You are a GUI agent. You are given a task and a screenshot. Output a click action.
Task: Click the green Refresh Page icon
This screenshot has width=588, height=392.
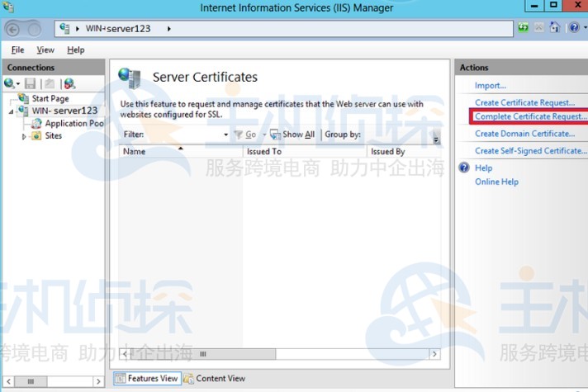point(524,28)
